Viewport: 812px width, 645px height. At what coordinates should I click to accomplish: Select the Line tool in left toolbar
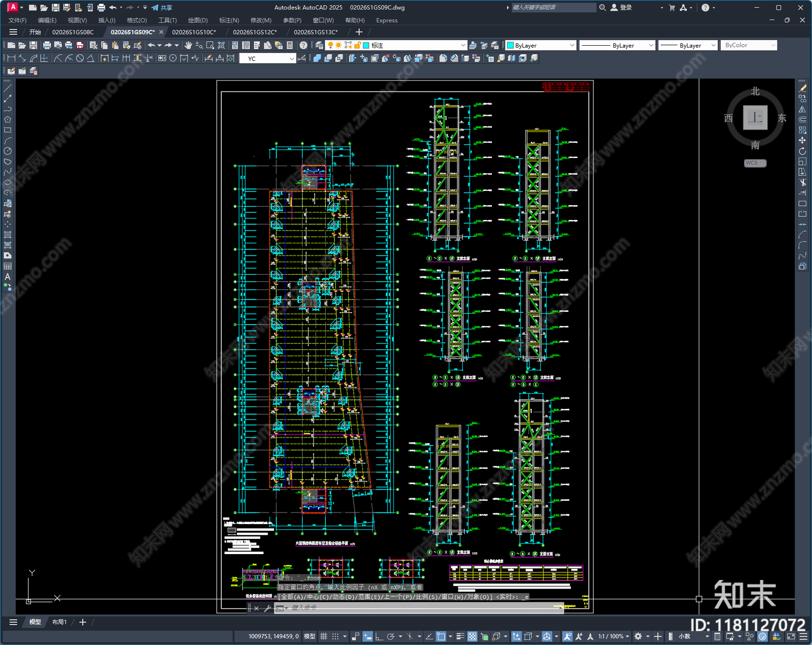point(8,88)
